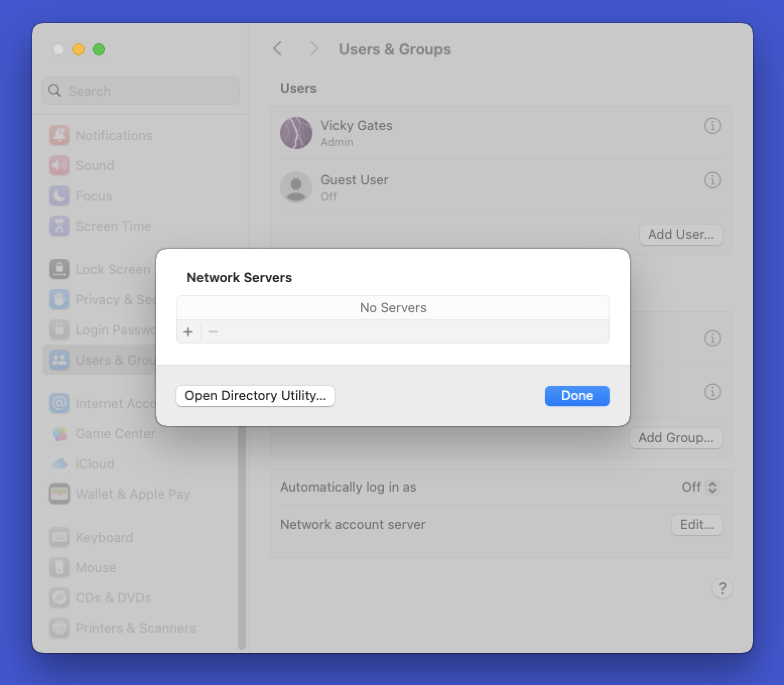Open Printers & Scanners settings
Screen dimensions: 784x685
coord(136,628)
